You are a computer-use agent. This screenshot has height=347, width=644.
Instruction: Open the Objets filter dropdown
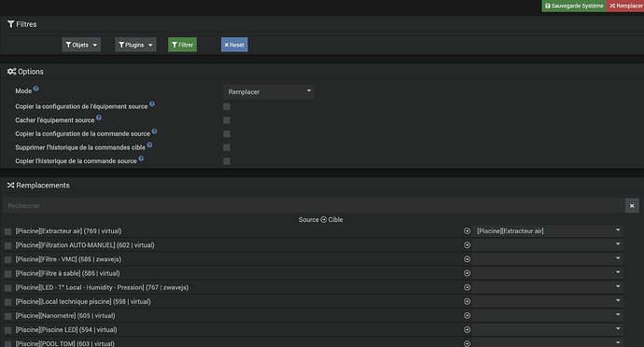coord(81,45)
